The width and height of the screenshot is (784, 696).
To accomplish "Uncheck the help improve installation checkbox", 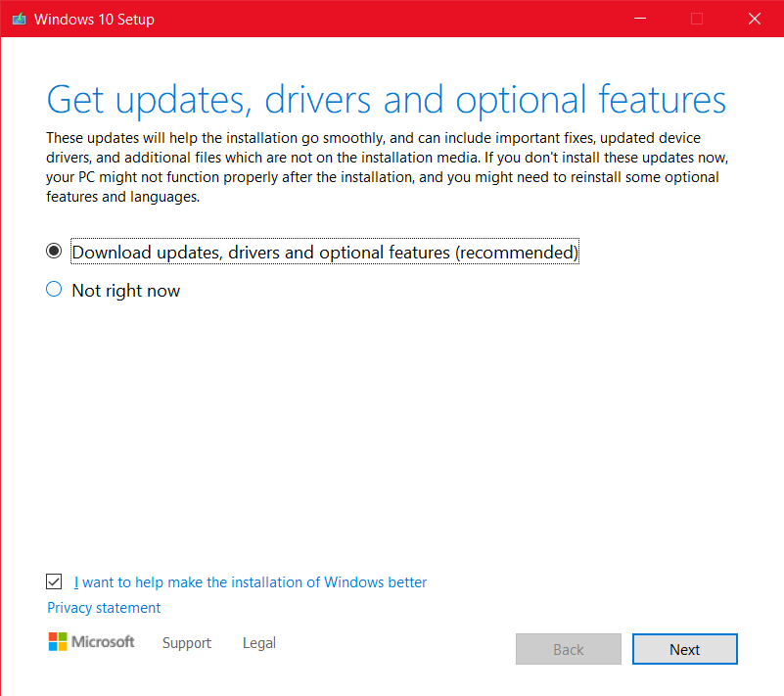I will [54, 581].
